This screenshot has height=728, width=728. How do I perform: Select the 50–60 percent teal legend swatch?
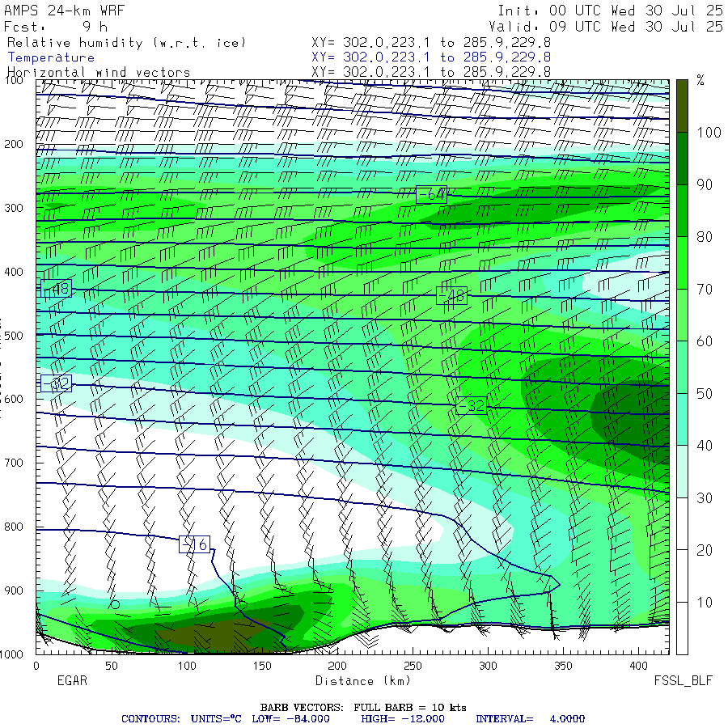tap(682, 367)
